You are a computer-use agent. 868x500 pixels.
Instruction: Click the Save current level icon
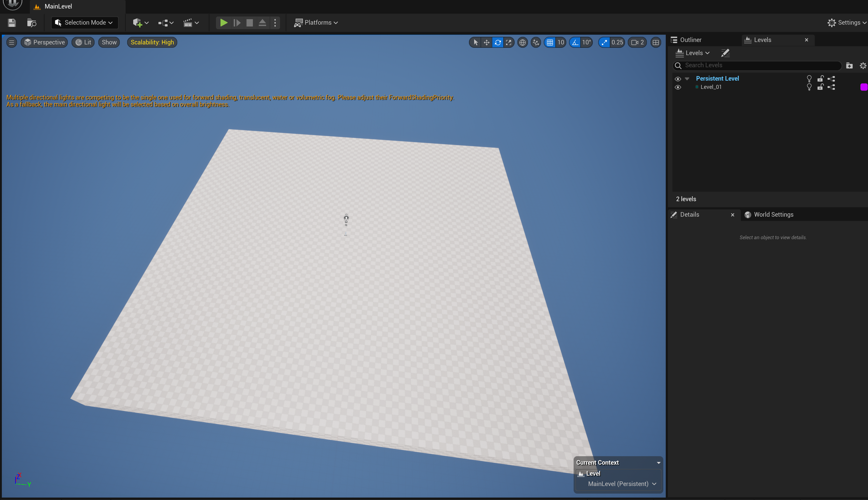[x=12, y=23]
